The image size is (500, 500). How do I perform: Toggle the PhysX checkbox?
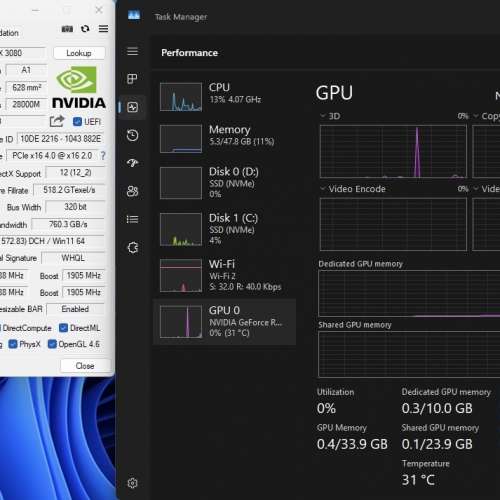[x=13, y=344]
